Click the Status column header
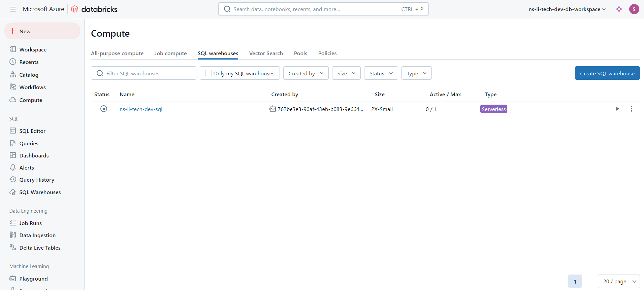Screen dimensions: 644x290 (102, 94)
